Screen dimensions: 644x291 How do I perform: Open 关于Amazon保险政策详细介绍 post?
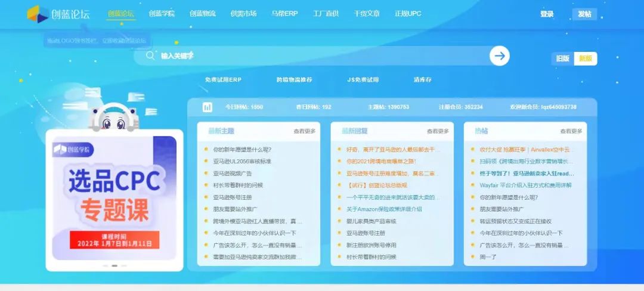point(384,209)
